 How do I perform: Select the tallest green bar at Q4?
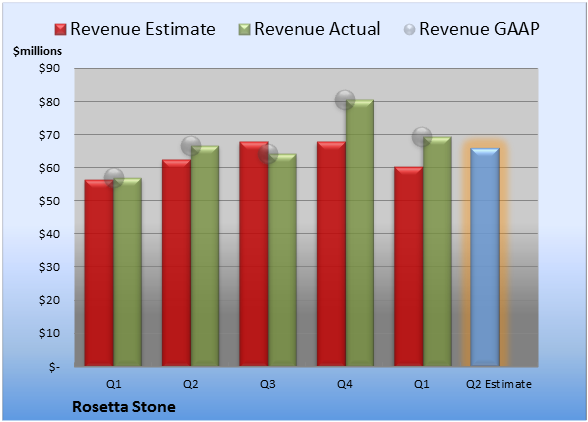click(360, 233)
